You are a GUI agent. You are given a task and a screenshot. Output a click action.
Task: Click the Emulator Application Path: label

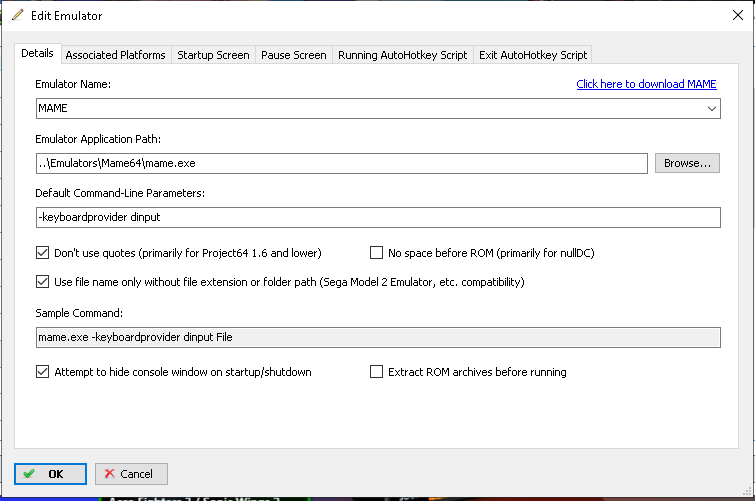pyautogui.click(x=98, y=139)
